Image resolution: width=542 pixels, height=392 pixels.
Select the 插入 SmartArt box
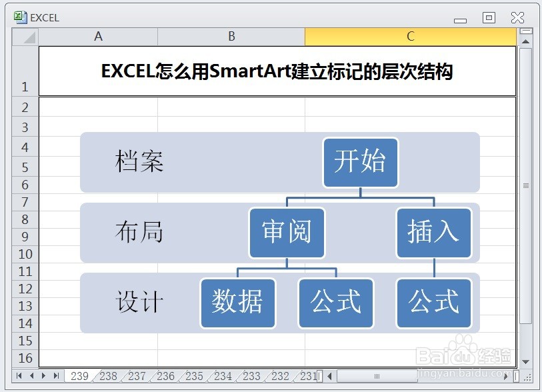pos(434,233)
